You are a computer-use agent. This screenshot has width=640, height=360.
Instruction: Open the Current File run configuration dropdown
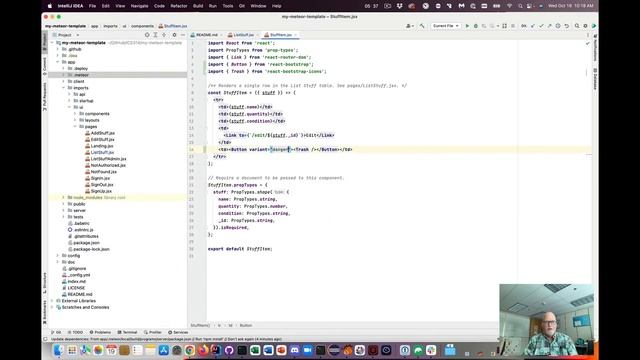click(445, 26)
